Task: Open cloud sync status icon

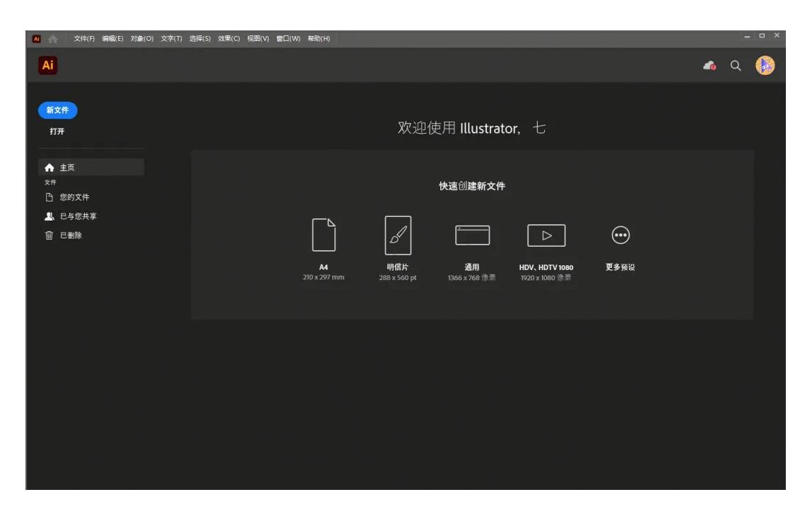Action: tap(710, 65)
